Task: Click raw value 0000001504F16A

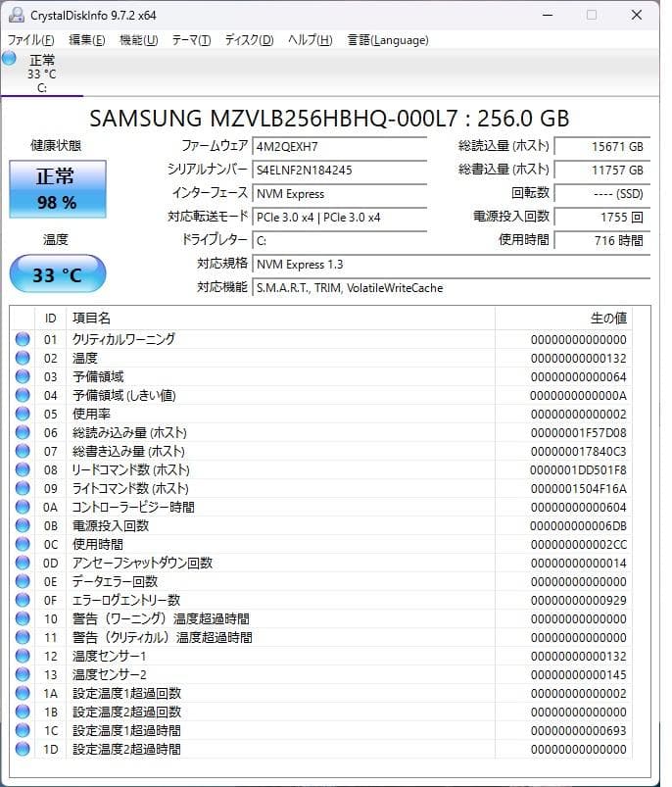Action: 578,488
